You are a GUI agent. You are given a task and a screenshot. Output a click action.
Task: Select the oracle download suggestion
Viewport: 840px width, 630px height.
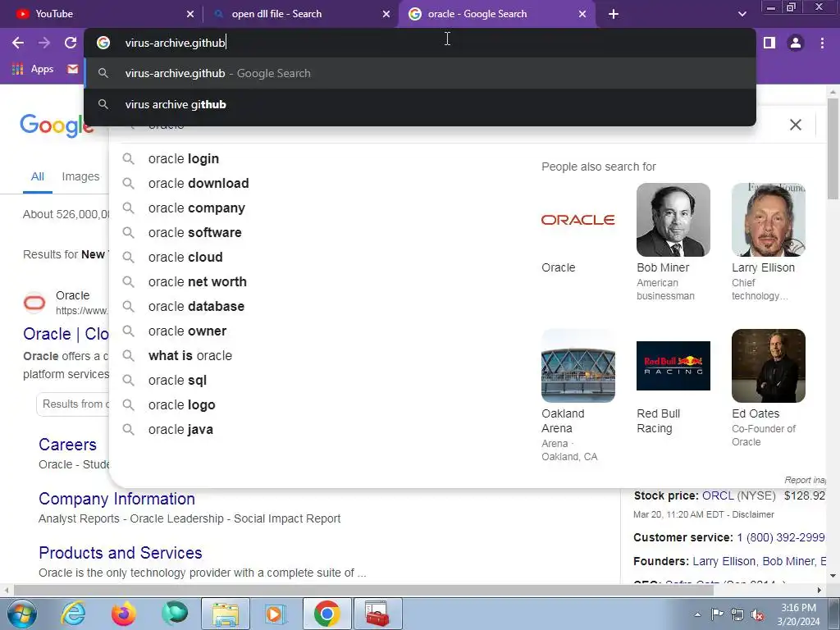[199, 184]
